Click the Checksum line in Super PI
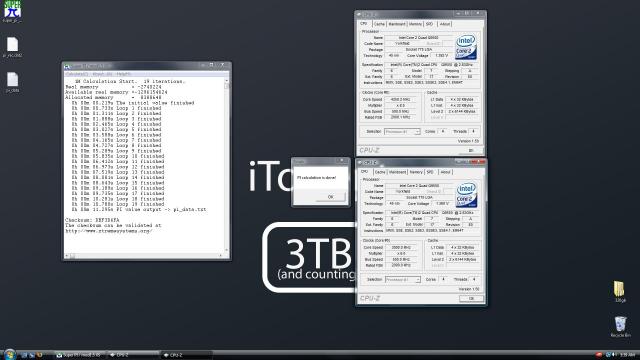 [x=92, y=220]
